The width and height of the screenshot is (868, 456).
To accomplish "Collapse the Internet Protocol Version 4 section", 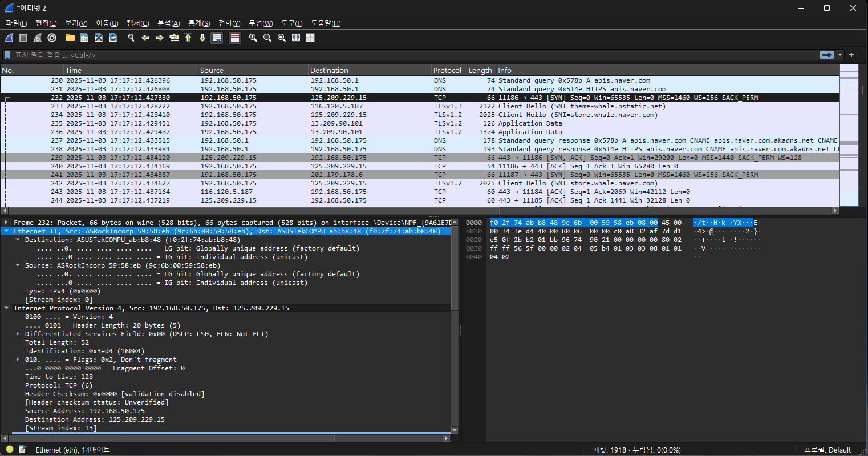I will (6, 308).
